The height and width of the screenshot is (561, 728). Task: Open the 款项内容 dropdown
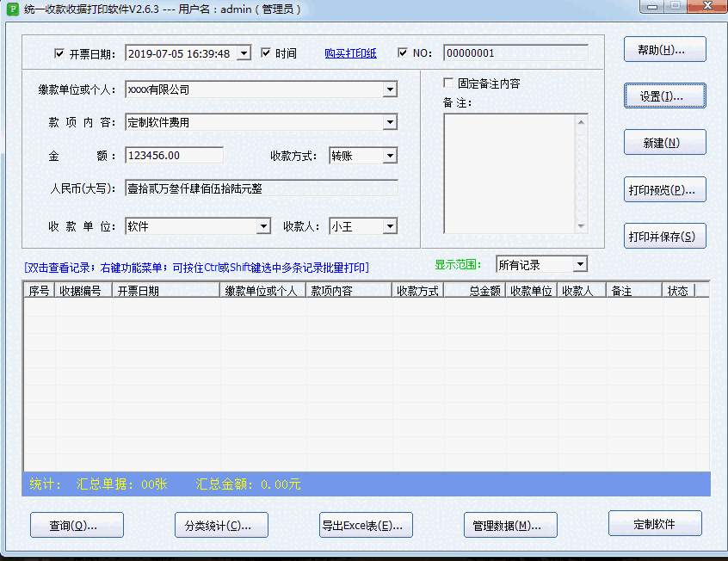tap(390, 122)
